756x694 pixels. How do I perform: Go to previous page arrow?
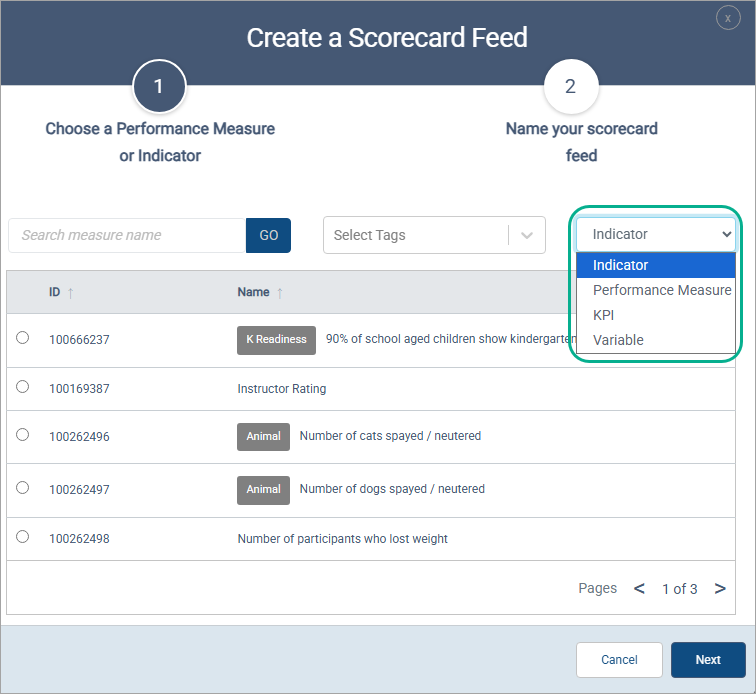click(x=640, y=589)
